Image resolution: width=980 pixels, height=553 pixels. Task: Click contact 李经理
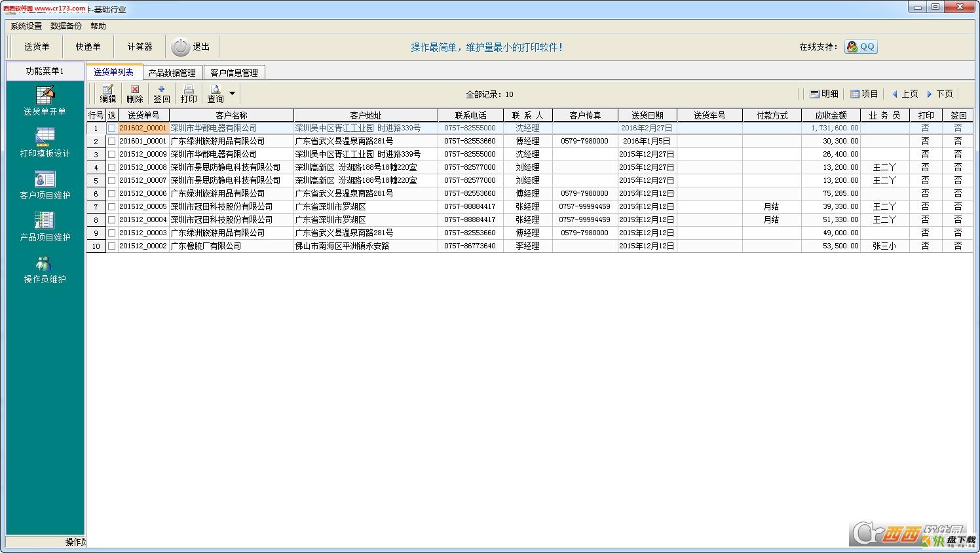(x=527, y=246)
